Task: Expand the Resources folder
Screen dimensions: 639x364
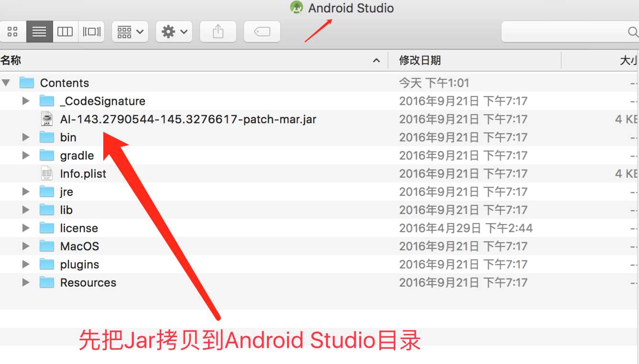Action: [26, 282]
